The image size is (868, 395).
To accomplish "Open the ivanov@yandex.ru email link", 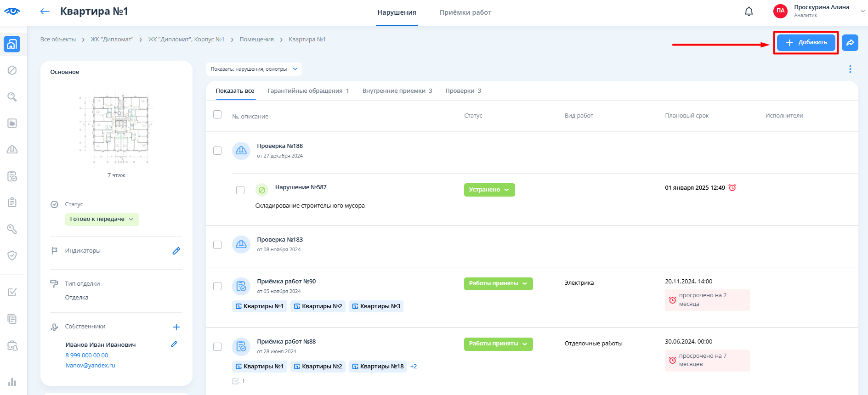I will pos(90,366).
